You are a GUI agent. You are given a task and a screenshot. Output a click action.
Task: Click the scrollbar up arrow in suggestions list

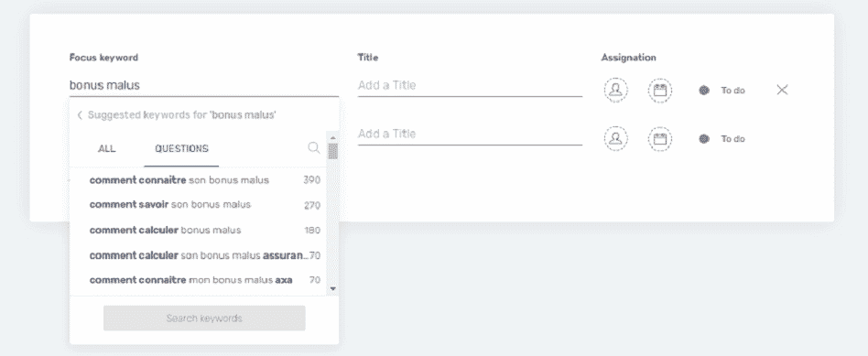point(332,138)
